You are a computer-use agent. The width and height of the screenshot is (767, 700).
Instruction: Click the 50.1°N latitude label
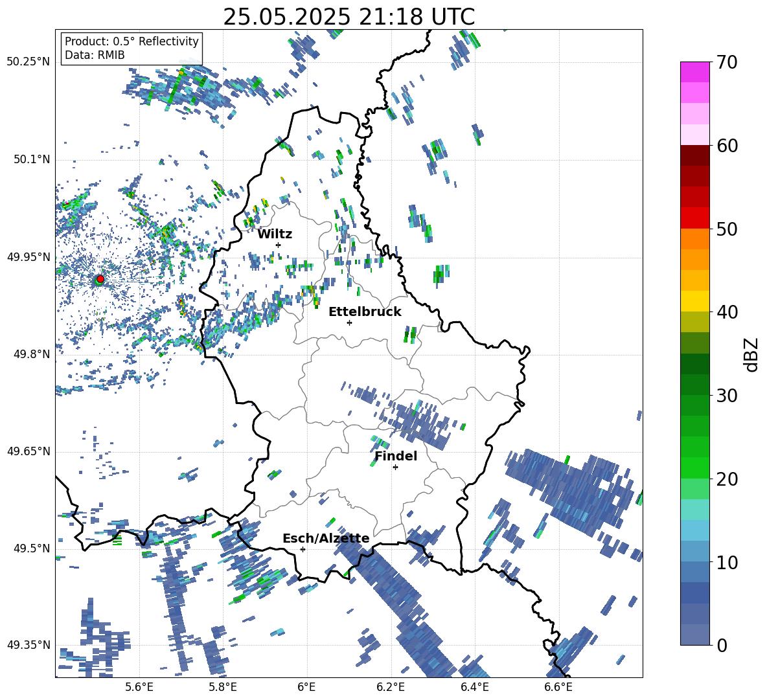(31, 159)
